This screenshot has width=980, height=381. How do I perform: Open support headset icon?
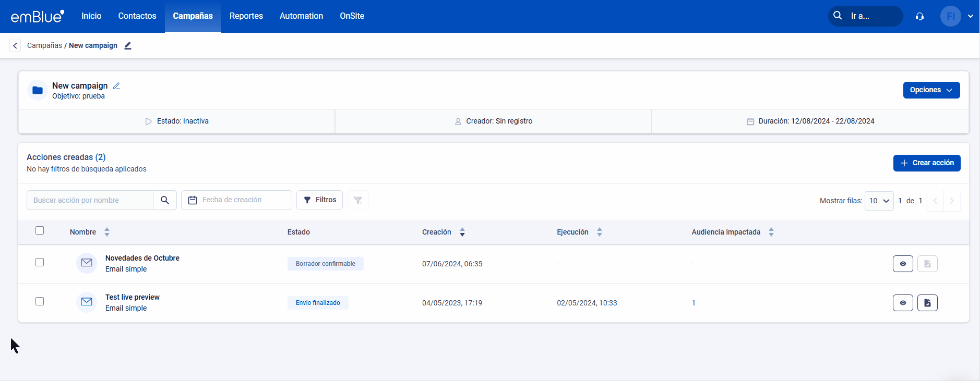919,16
